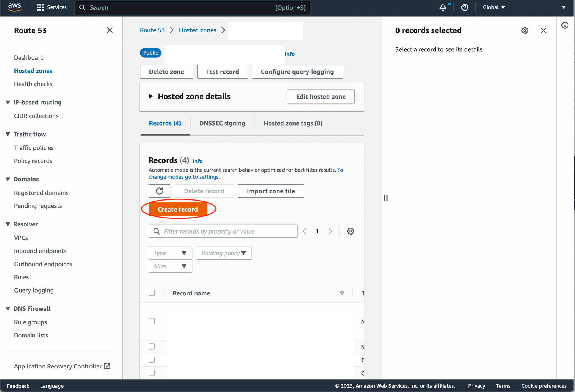Focus the top AWS Search bar
The width and height of the screenshot is (575, 392).
point(192,7)
